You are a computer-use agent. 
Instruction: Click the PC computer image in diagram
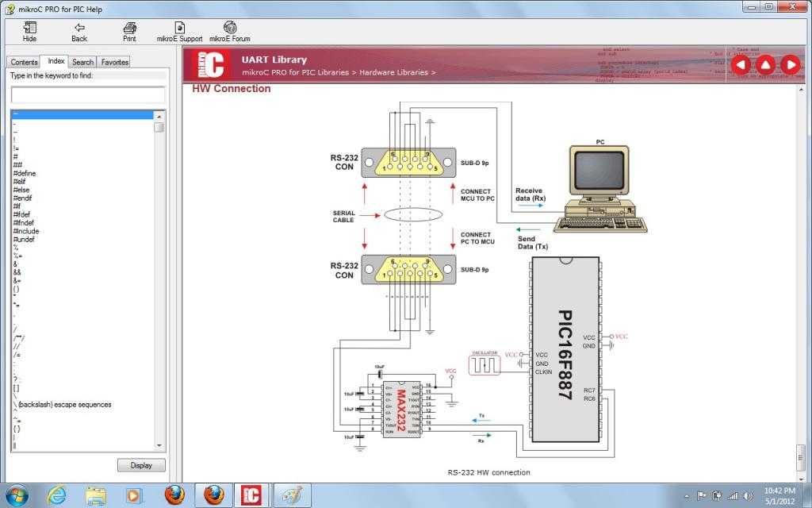600,189
